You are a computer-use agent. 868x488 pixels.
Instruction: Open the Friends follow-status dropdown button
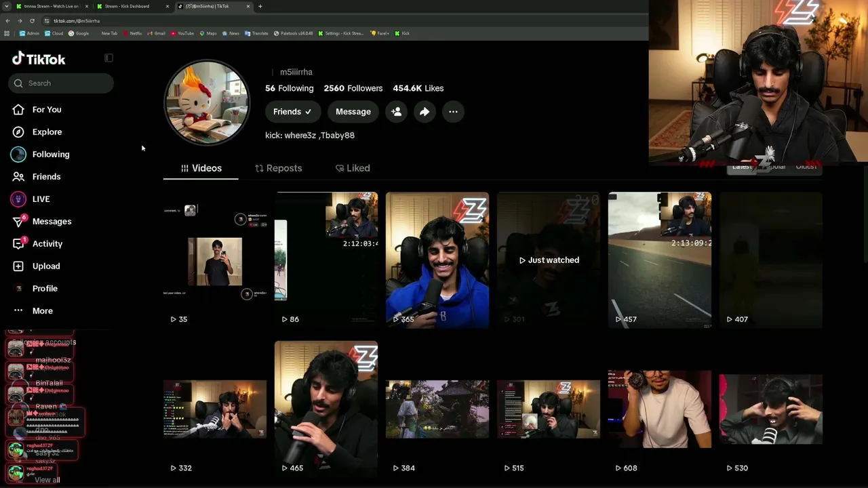coord(292,112)
